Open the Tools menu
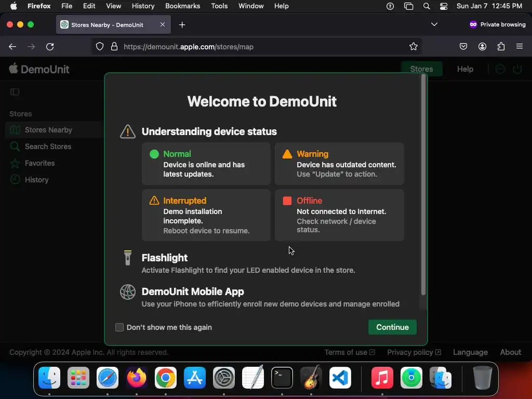Image resolution: width=532 pixels, height=399 pixels. click(x=219, y=6)
